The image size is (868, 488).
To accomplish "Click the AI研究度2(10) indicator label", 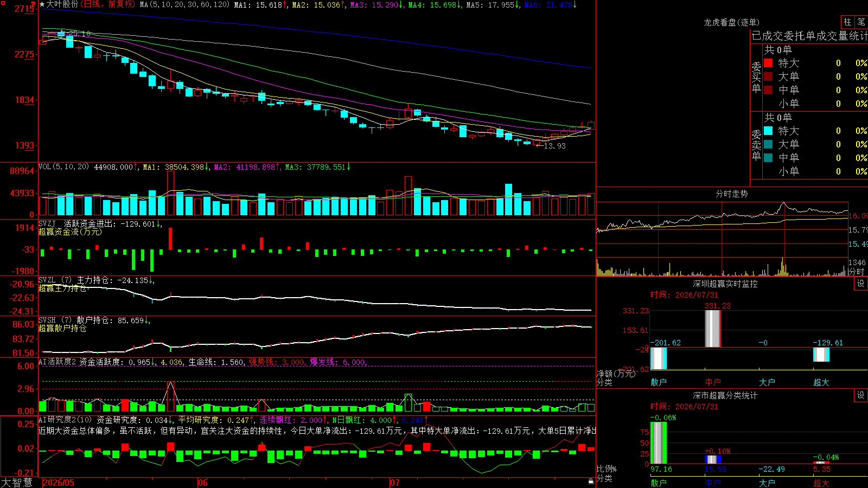I will (65, 420).
